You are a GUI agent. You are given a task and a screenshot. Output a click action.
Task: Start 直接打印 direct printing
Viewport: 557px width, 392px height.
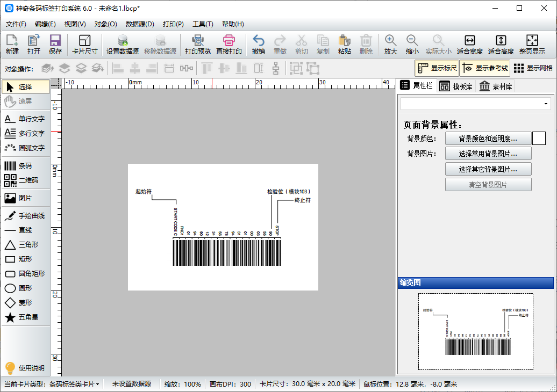click(229, 45)
